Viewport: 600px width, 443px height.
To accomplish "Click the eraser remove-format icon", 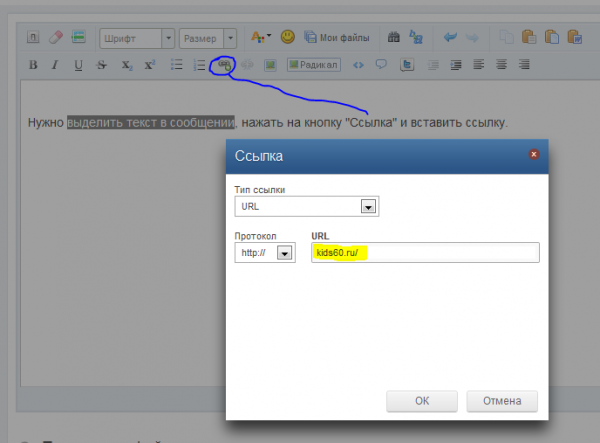I will pyautogui.click(x=55, y=38).
